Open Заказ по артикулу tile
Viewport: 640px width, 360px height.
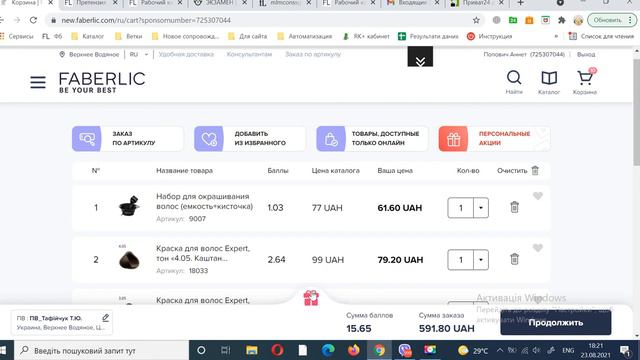coord(128,139)
